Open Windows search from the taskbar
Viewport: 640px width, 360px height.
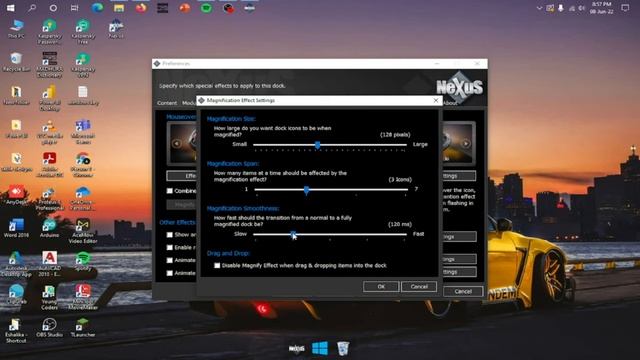32,8
